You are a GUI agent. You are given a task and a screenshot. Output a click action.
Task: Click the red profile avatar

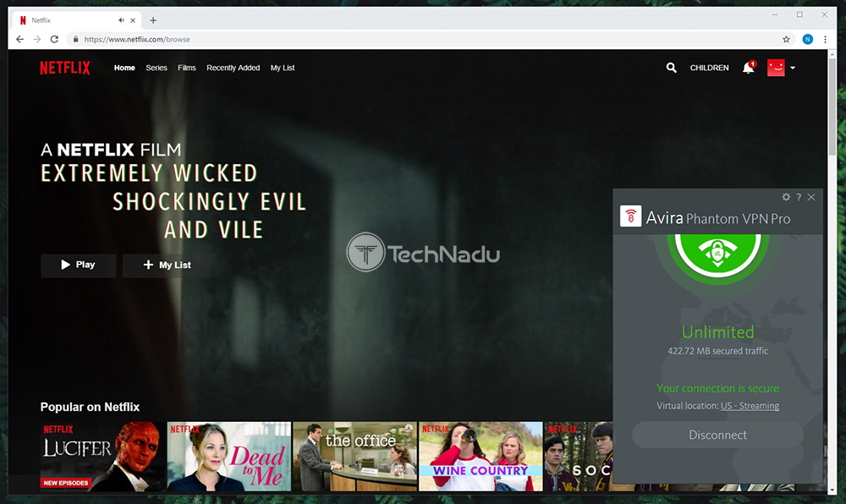pyautogui.click(x=776, y=68)
